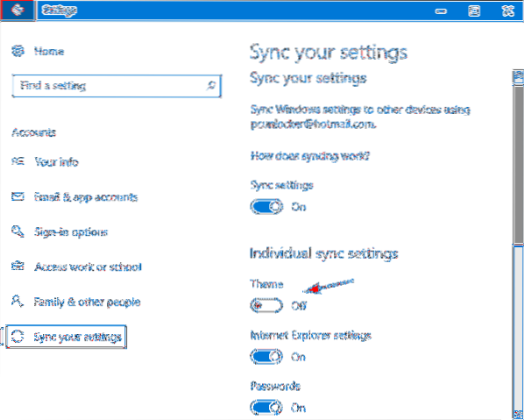Disable Internet Explorer settings sync toggle
The height and width of the screenshot is (420, 524).
[x=266, y=357]
